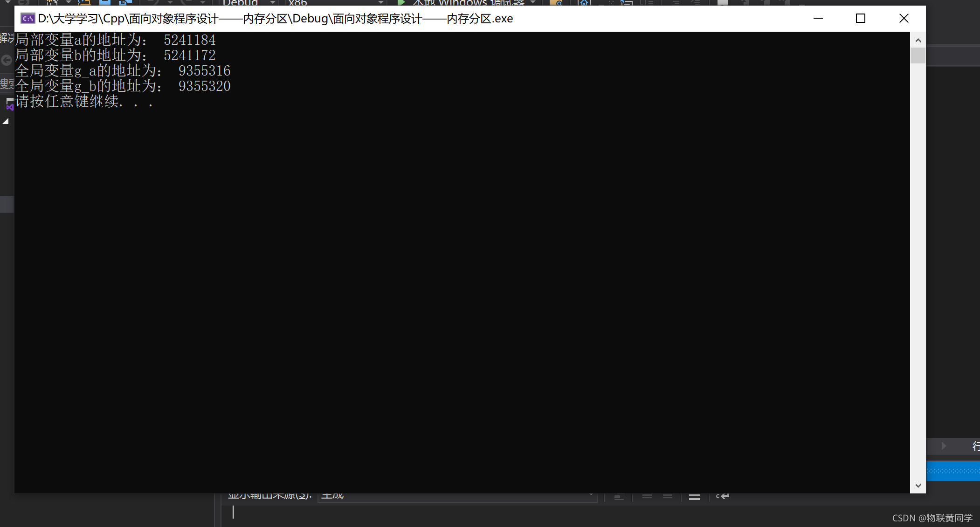This screenshot has height=527, width=980.
Task: Click the console scrollbar up arrow
Action: pyautogui.click(x=918, y=40)
